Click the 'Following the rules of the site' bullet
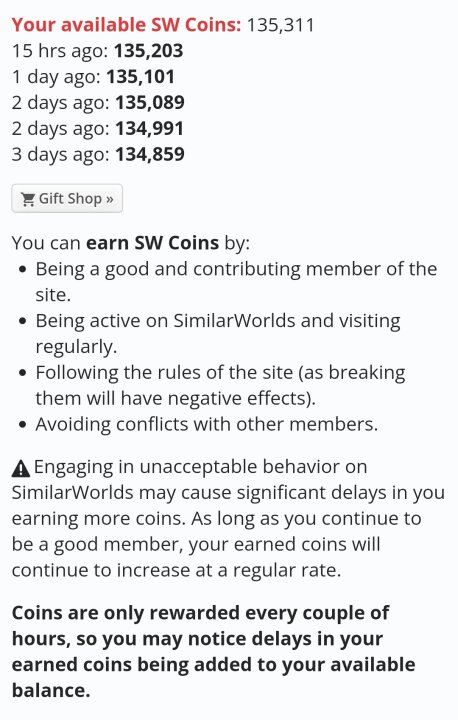This screenshot has width=458, height=720. click(221, 385)
